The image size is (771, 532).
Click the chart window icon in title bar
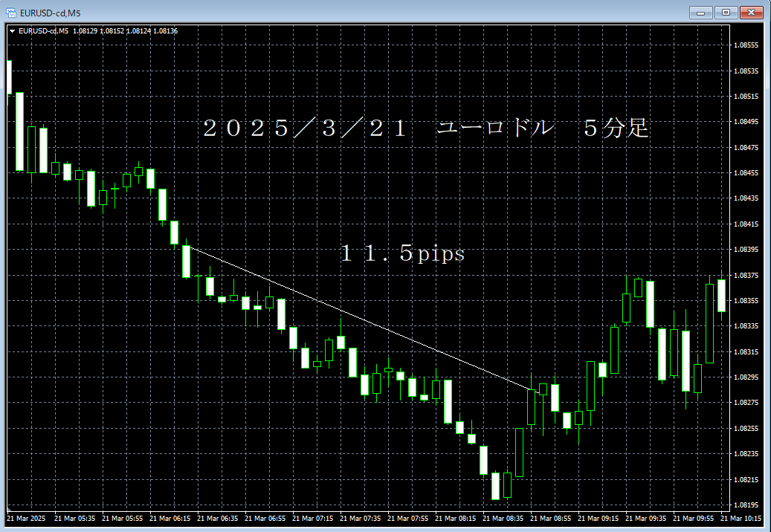(10, 13)
